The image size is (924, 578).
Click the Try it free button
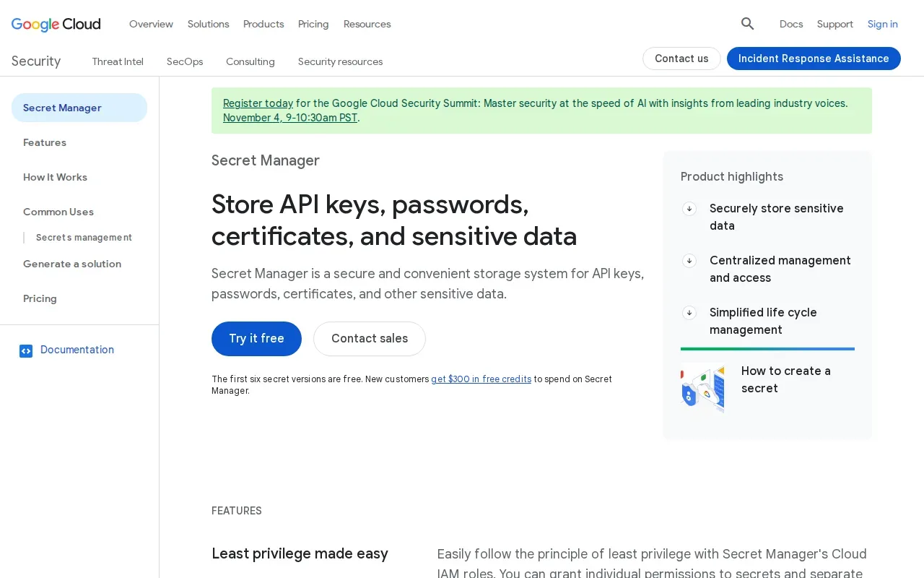256,339
